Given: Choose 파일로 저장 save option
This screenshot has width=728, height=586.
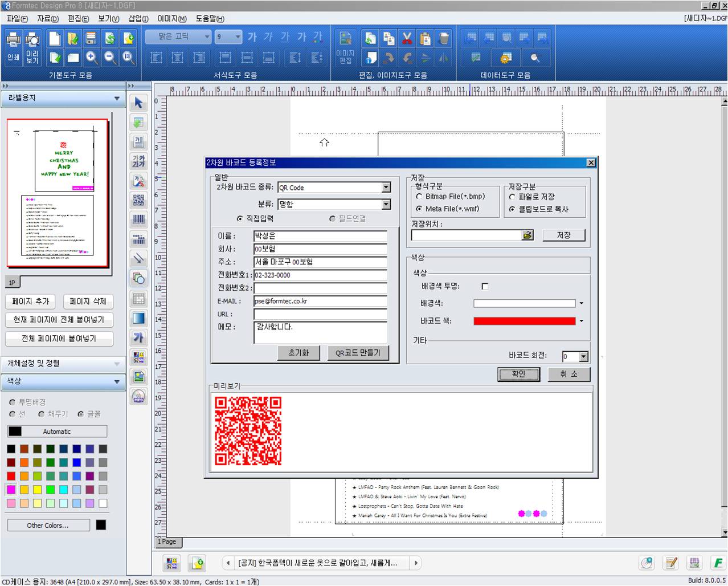Looking at the screenshot, I should click(x=512, y=197).
